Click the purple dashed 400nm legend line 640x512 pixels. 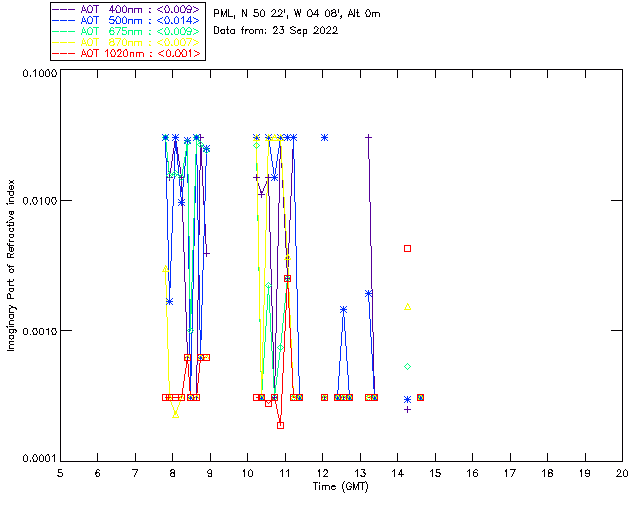(64, 9)
